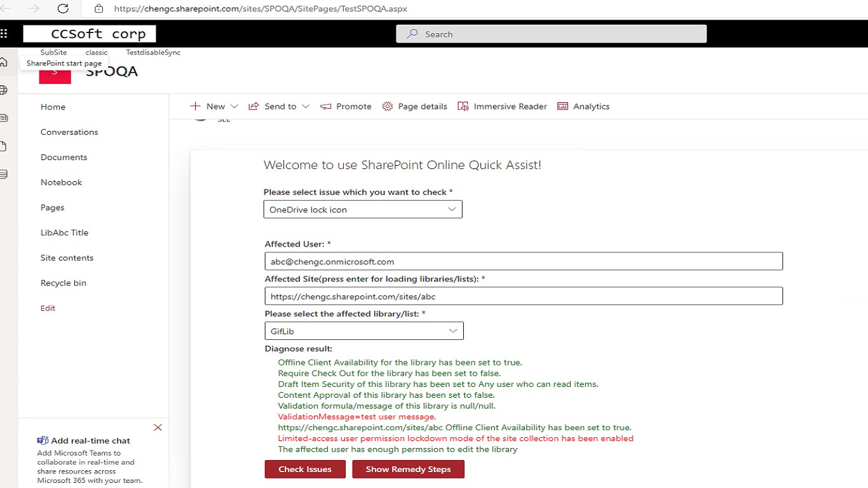Viewport: 868px width, 488px height.
Task: Launch Immersive Reader from command bar
Action: (510, 106)
